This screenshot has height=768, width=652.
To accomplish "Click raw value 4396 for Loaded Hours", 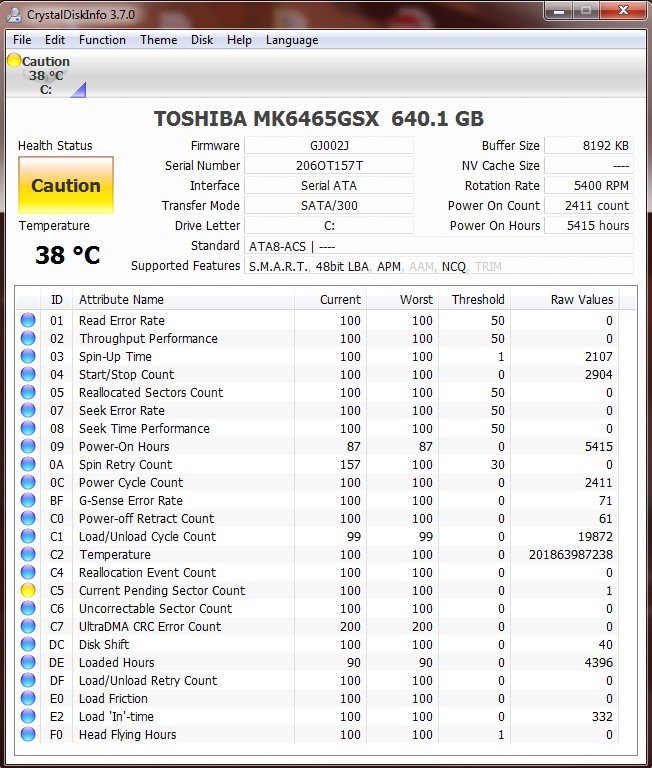I will tap(599, 662).
